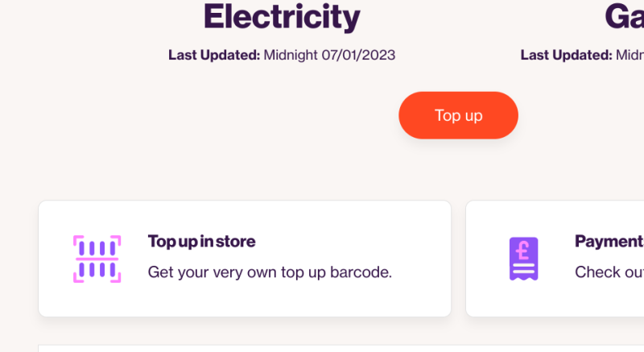Click the Electricity heading

pyautogui.click(x=282, y=17)
